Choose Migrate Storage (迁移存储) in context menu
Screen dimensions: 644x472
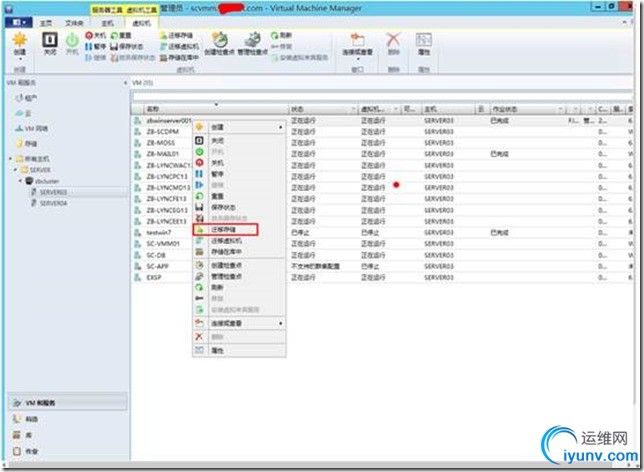coord(225,229)
